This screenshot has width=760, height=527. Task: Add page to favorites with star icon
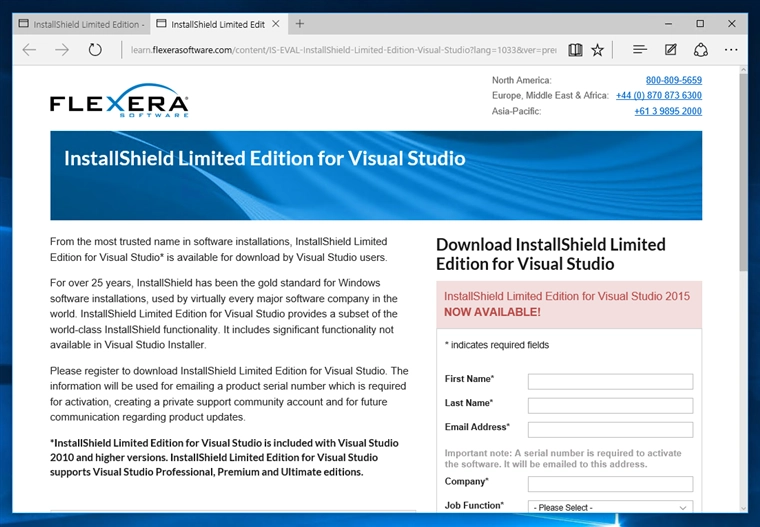(x=598, y=49)
